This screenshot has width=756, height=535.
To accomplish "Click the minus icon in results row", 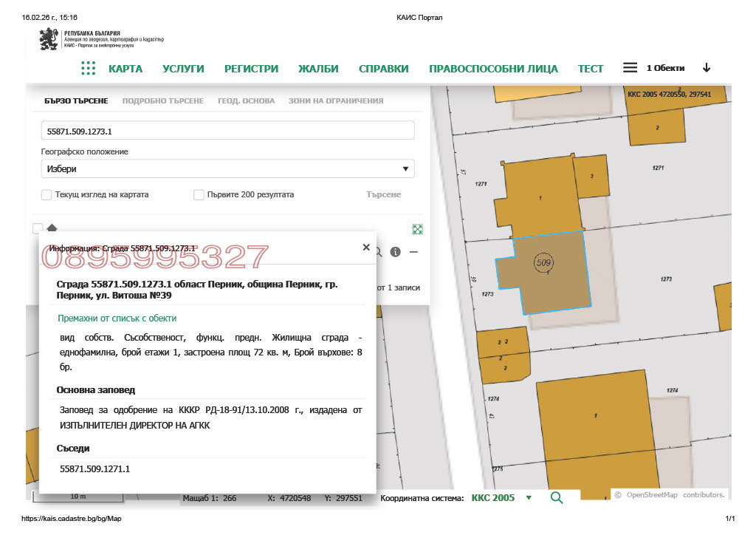I will coord(413,252).
